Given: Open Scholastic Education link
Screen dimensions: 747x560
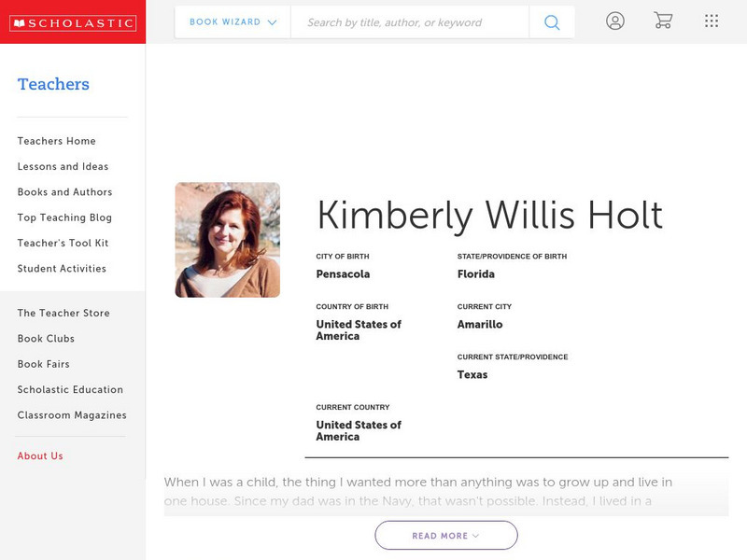Looking at the screenshot, I should coord(71,389).
